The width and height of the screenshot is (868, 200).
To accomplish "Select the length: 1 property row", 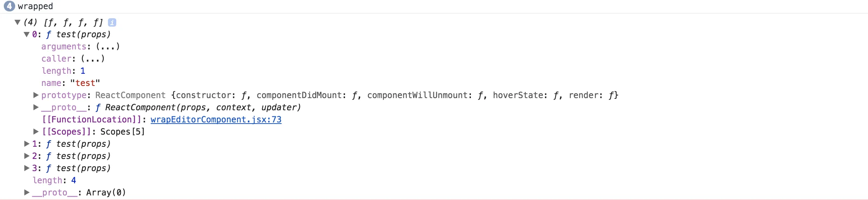I will pos(63,71).
